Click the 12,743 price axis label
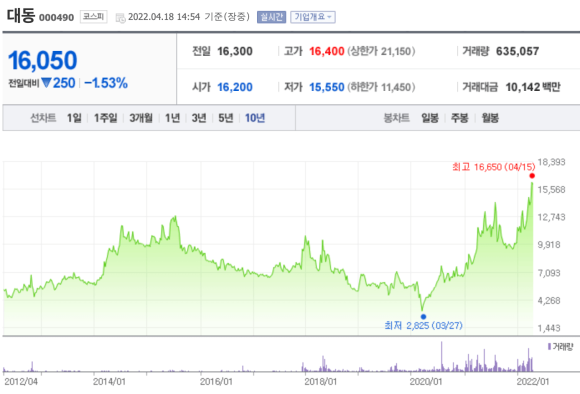Viewport: 580px width, 394px height. pyautogui.click(x=552, y=217)
